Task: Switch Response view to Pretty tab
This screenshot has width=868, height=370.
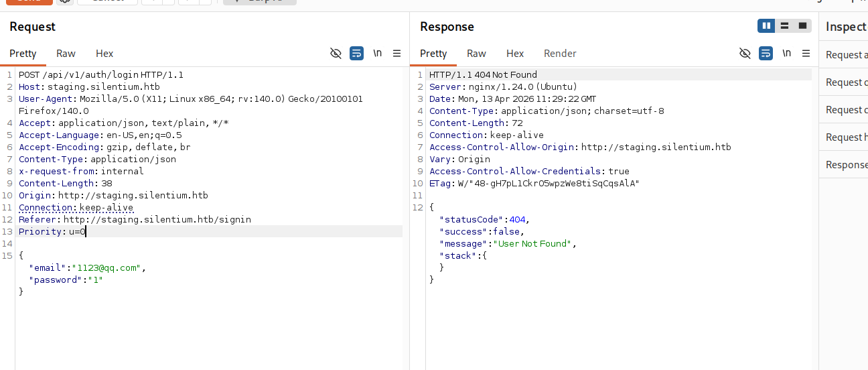Action: (433, 54)
